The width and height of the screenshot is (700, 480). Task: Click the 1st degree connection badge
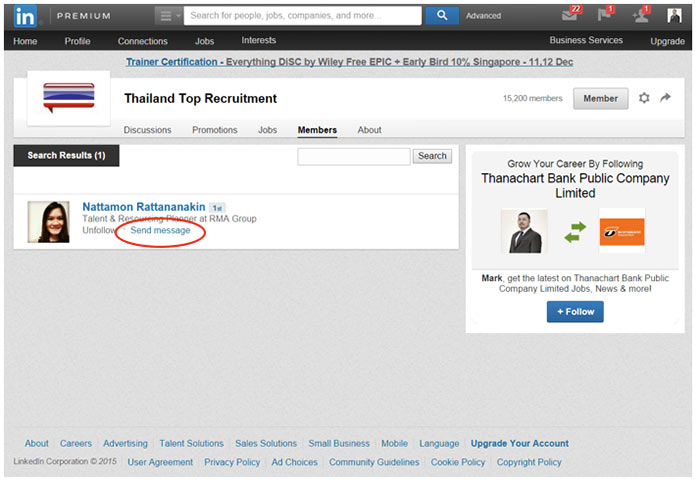[217, 208]
